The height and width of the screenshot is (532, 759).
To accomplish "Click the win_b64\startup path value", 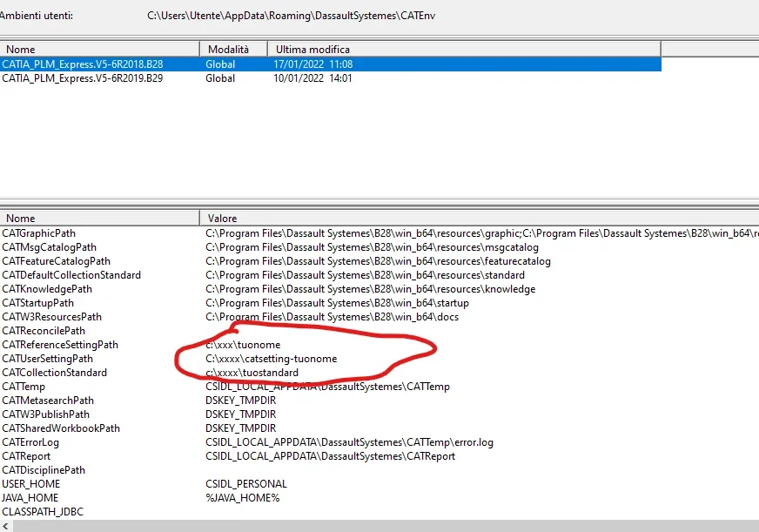I will (338, 303).
